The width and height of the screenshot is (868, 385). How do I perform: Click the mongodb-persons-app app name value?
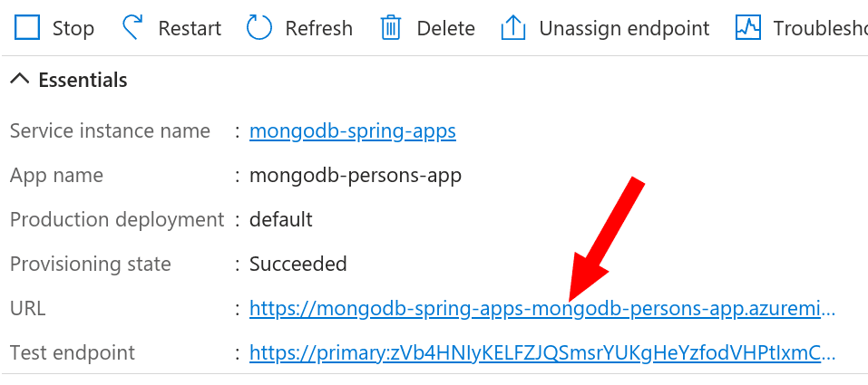coord(356,176)
